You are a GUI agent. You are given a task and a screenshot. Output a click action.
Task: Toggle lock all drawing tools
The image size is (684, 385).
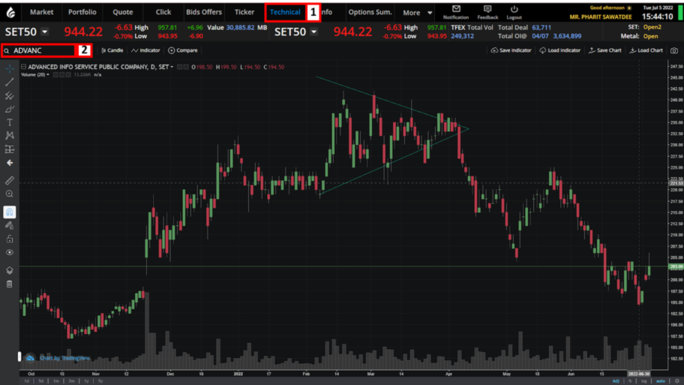(x=10, y=239)
